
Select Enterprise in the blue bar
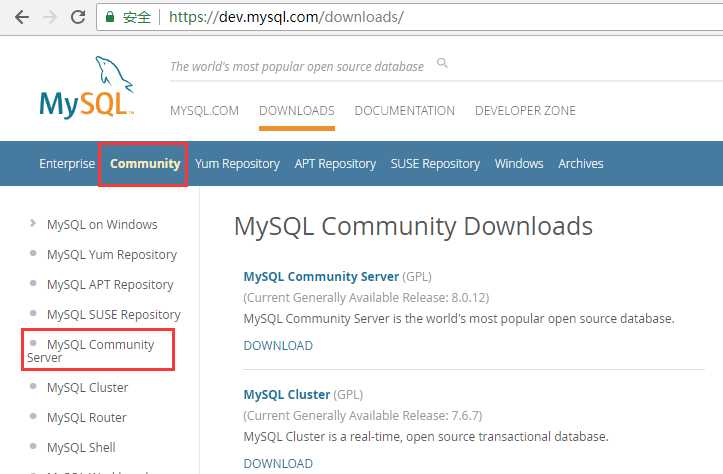click(67, 164)
